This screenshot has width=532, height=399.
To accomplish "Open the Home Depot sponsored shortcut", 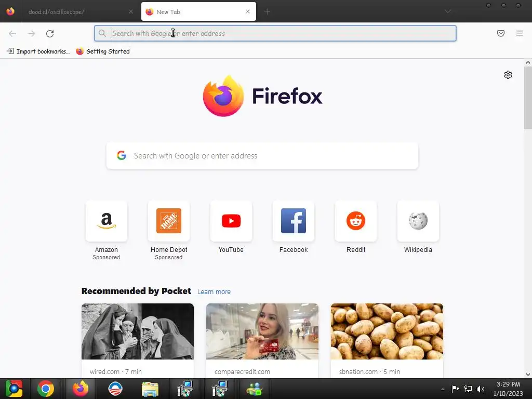I will tap(169, 221).
